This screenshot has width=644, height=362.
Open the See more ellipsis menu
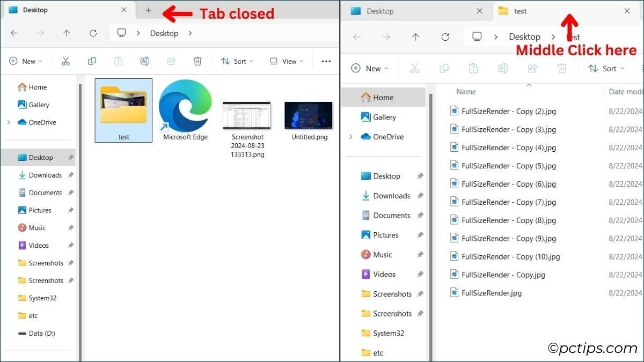326,61
